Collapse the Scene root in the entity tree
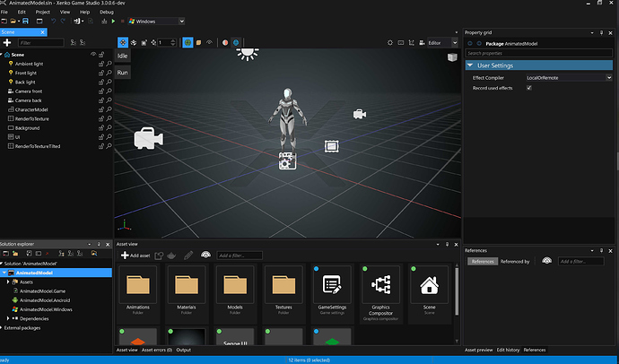This screenshot has height=364, width=619. pyautogui.click(x=2, y=55)
